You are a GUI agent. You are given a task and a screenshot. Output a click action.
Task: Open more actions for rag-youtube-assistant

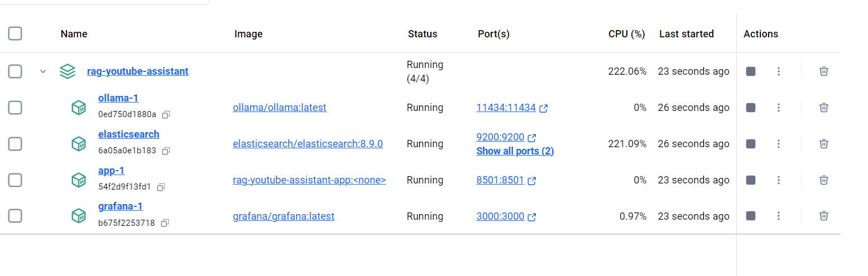point(779,71)
